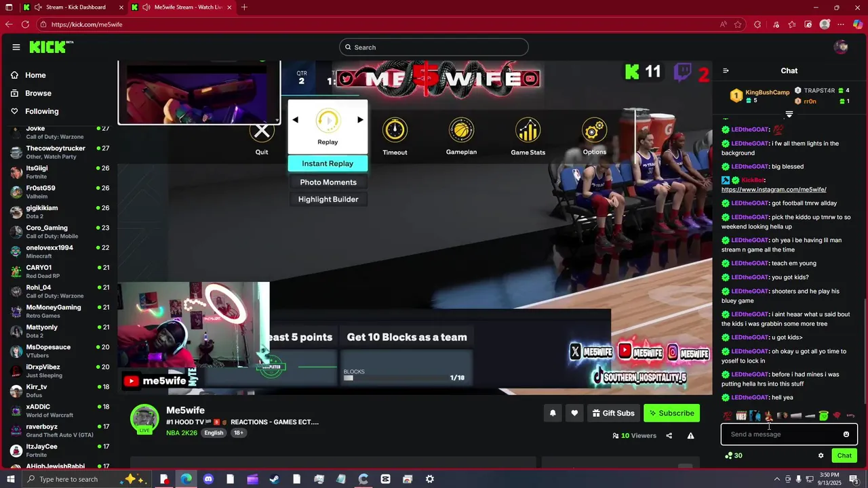Open Edge Copilot
This screenshot has width=868, height=488.
coord(858,24)
